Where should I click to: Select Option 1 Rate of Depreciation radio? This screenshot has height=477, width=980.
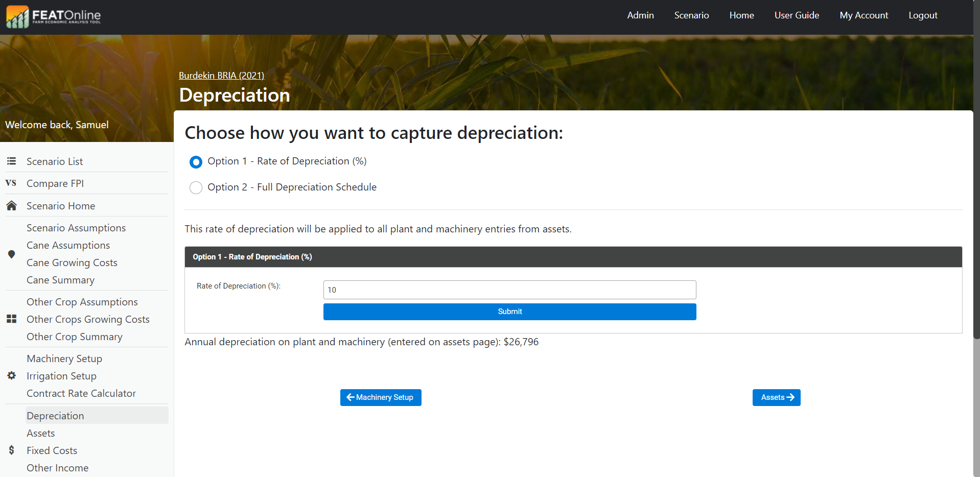[196, 162]
